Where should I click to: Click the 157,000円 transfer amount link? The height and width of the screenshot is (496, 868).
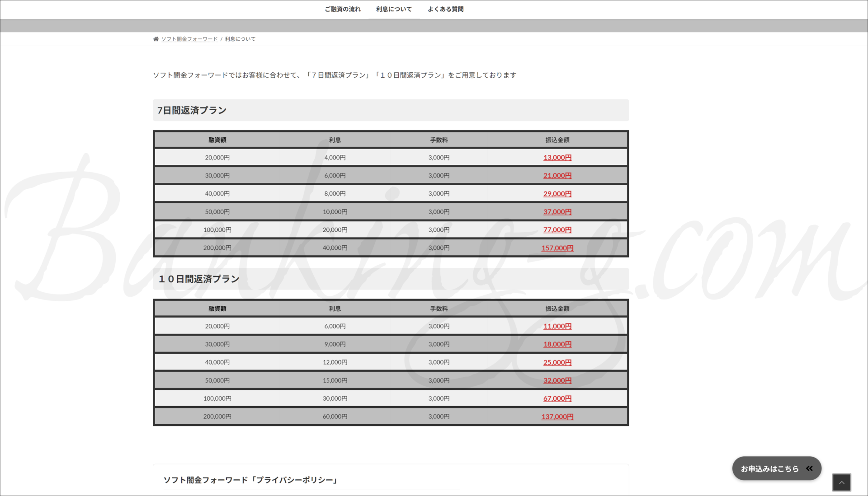pos(557,248)
